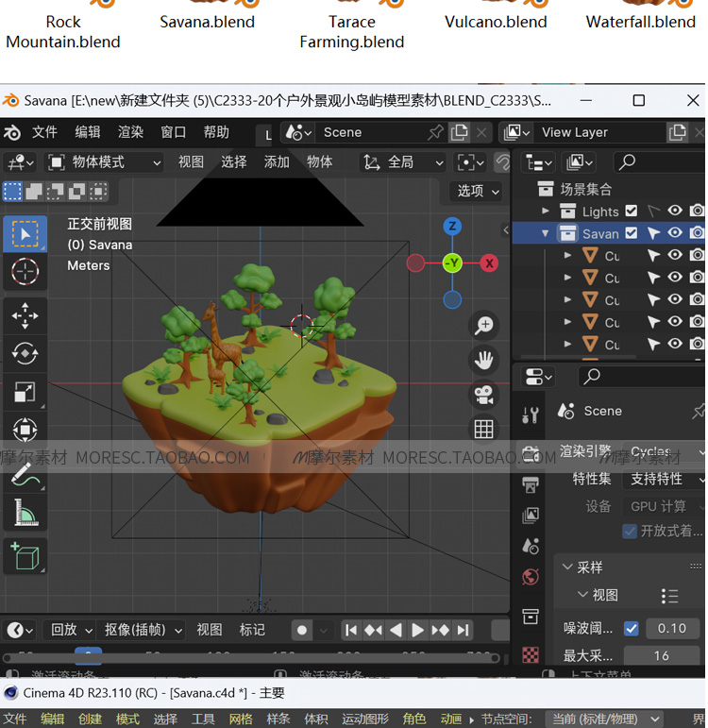This screenshot has width=708, height=728.
Task: Select the Measure tool
Action: 25,512
